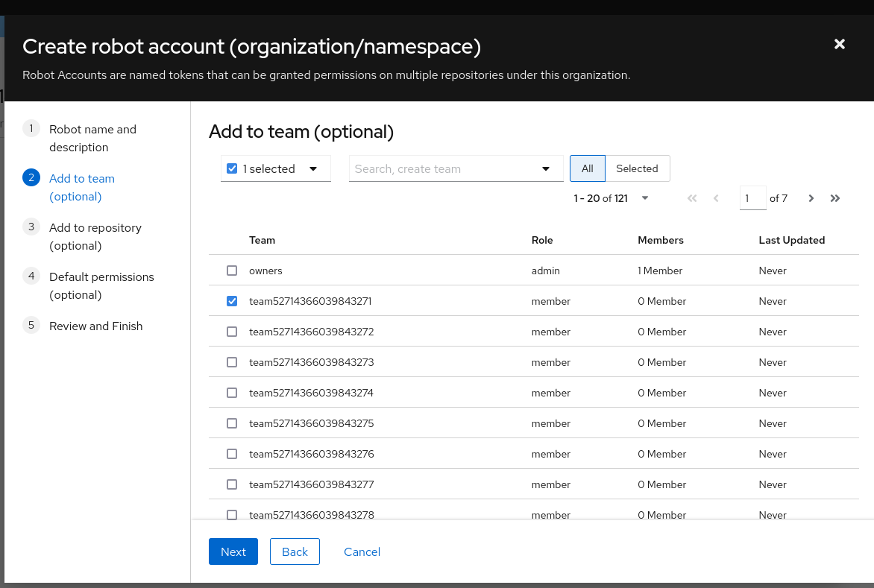Click the Next button

point(233,551)
